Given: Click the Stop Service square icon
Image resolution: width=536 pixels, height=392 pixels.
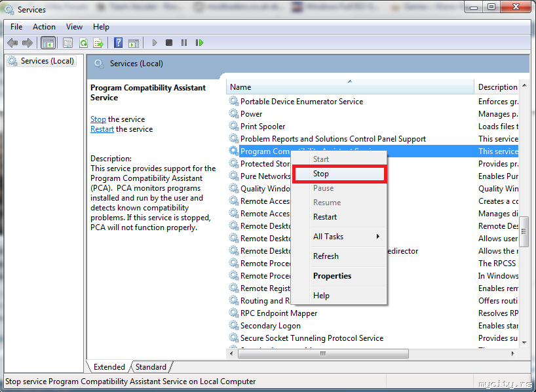Looking at the screenshot, I should (169, 43).
